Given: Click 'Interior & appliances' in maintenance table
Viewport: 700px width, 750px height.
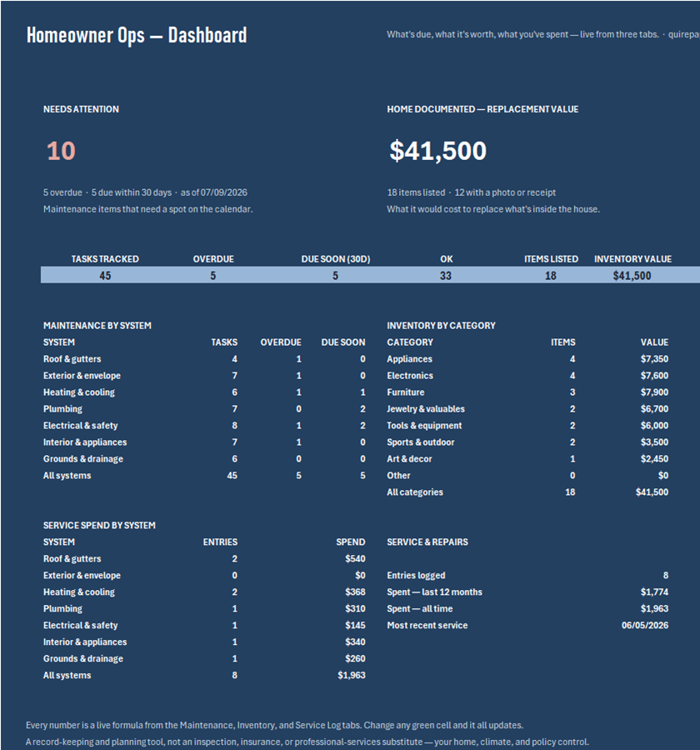Looking at the screenshot, I should click(85, 442).
